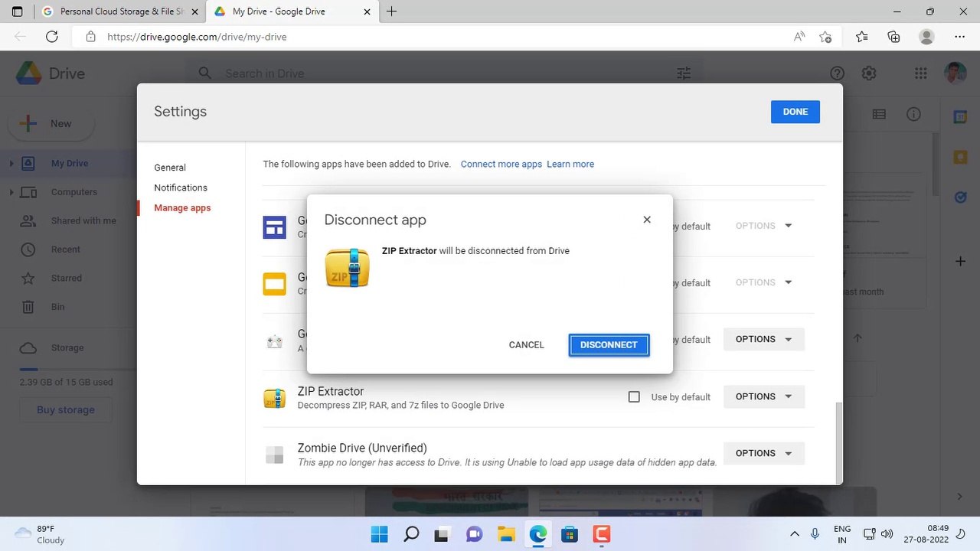
Task: Open the Edge Favorites list icon
Action: pyautogui.click(x=862, y=37)
